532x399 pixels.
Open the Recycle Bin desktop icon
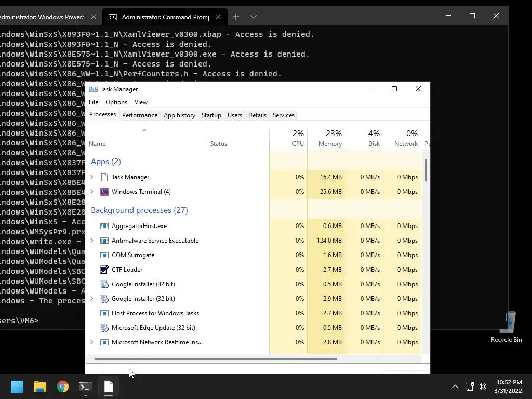(507, 327)
